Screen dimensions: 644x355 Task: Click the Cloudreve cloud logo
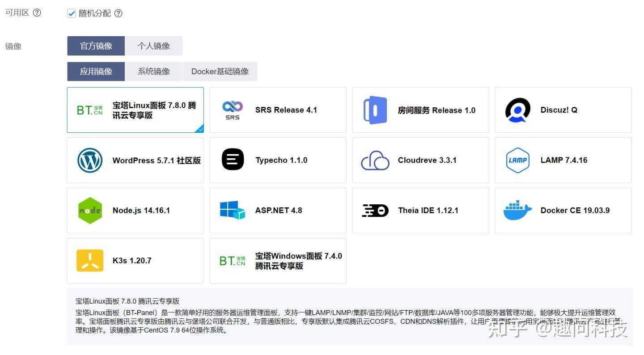(x=375, y=160)
